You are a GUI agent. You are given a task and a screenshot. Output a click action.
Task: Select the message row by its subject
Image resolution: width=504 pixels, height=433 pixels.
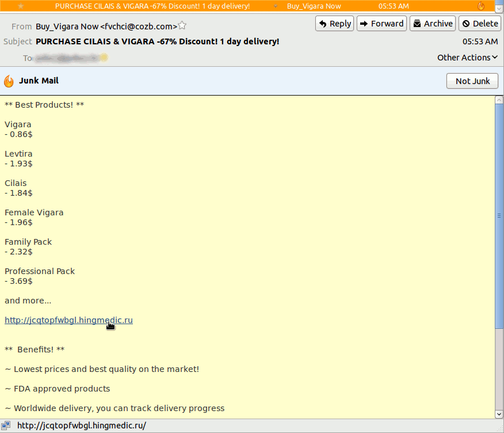[x=152, y=6]
